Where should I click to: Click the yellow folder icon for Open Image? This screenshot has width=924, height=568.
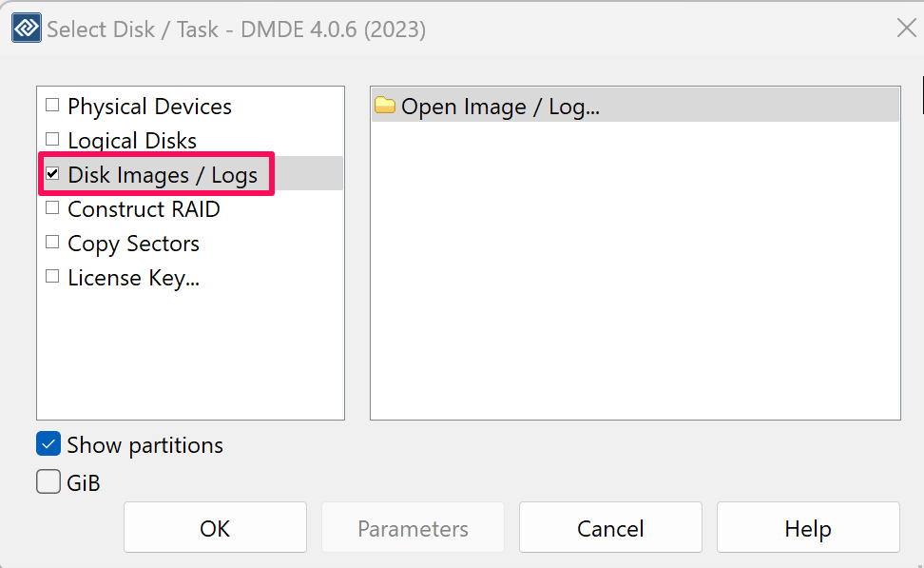[384, 106]
